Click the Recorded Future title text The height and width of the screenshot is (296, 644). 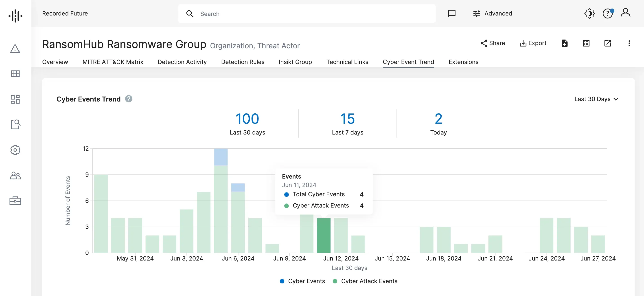tap(65, 13)
